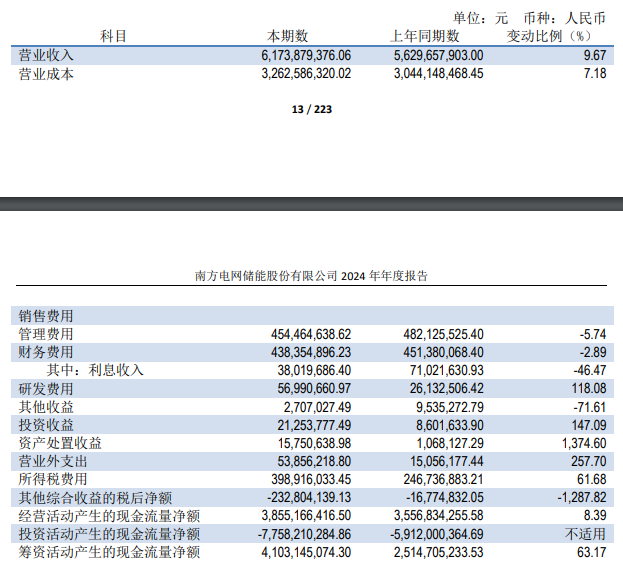Select the 本期数 column header
The width and height of the screenshot is (623, 562).
[288, 36]
